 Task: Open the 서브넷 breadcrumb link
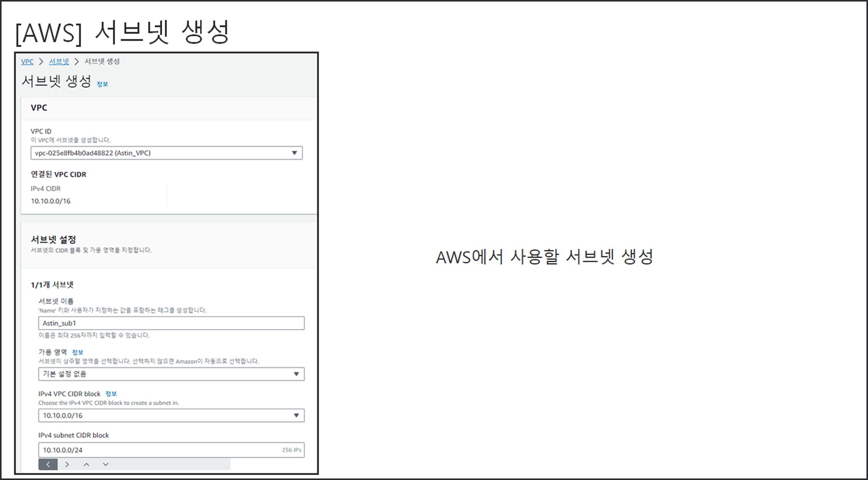click(x=59, y=61)
